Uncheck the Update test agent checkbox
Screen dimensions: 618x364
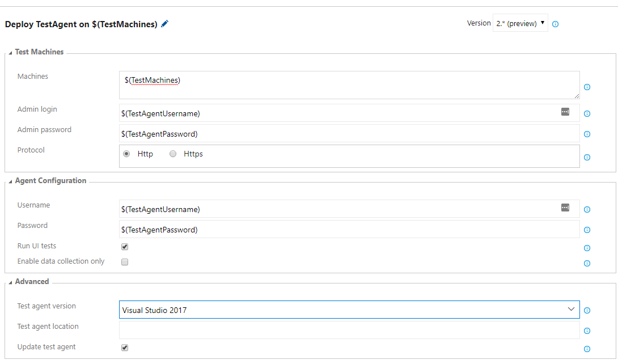124,347
